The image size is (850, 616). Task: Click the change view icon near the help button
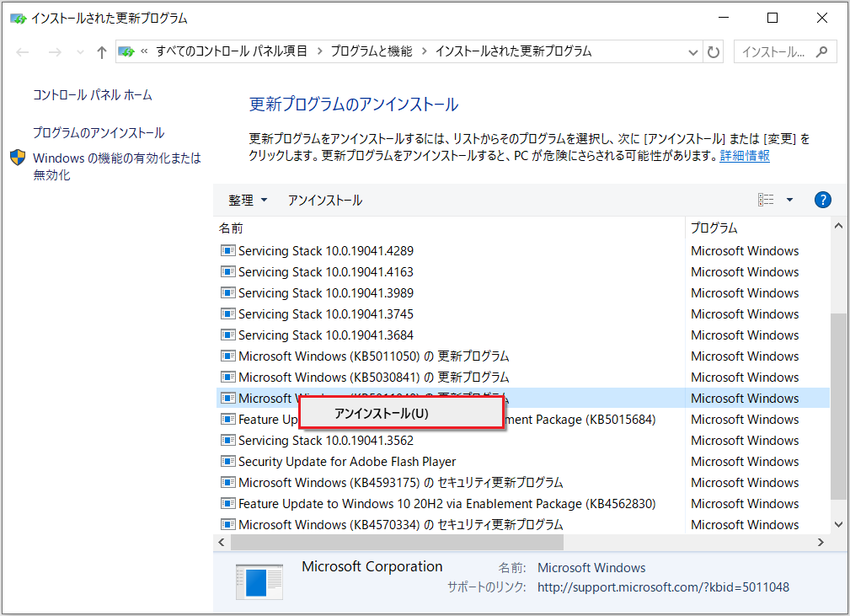point(765,200)
